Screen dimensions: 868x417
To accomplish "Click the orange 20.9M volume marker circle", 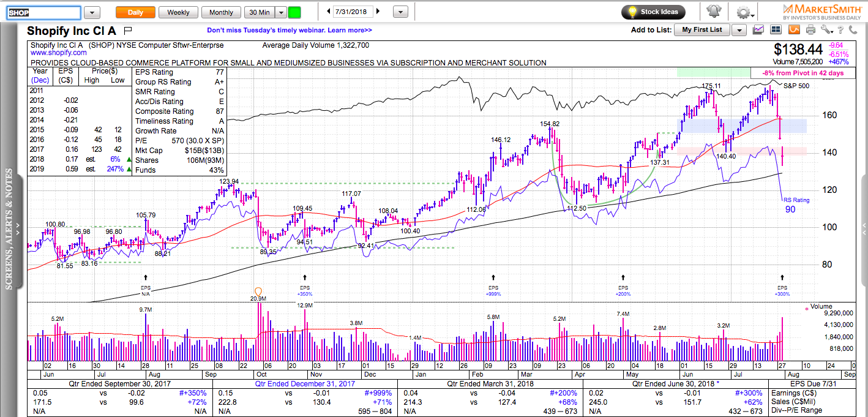I will [258, 291].
